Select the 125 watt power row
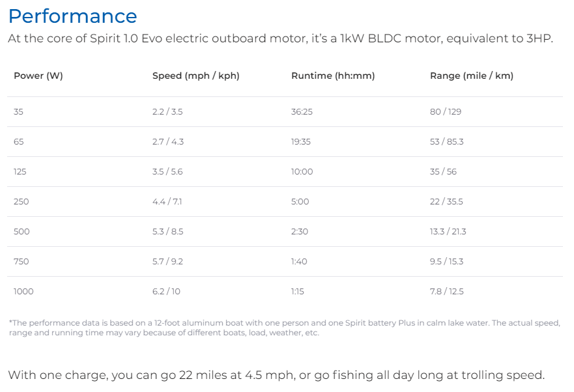 [285, 172]
